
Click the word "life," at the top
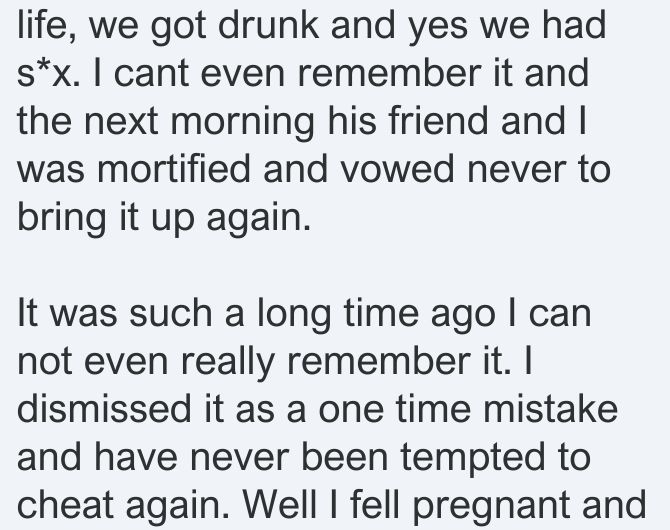coord(47,24)
